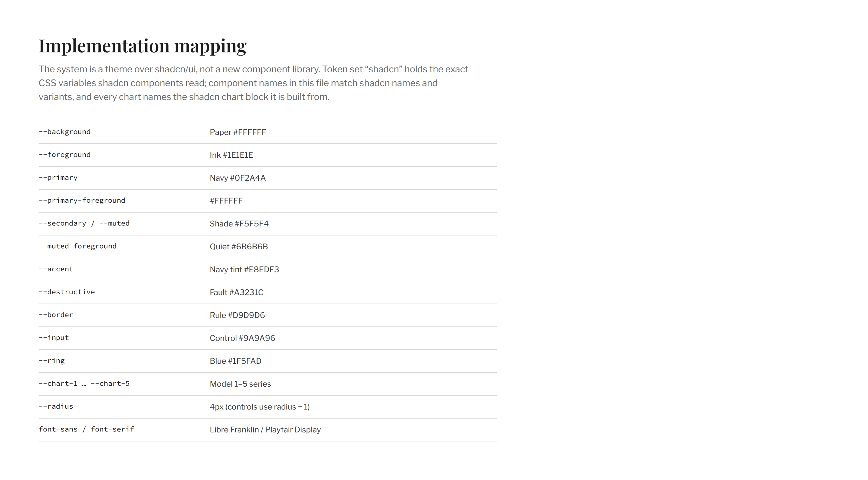Click the Libre Franklin / Playfair Display text
Screen dimensions: 868x480
click(x=265, y=429)
